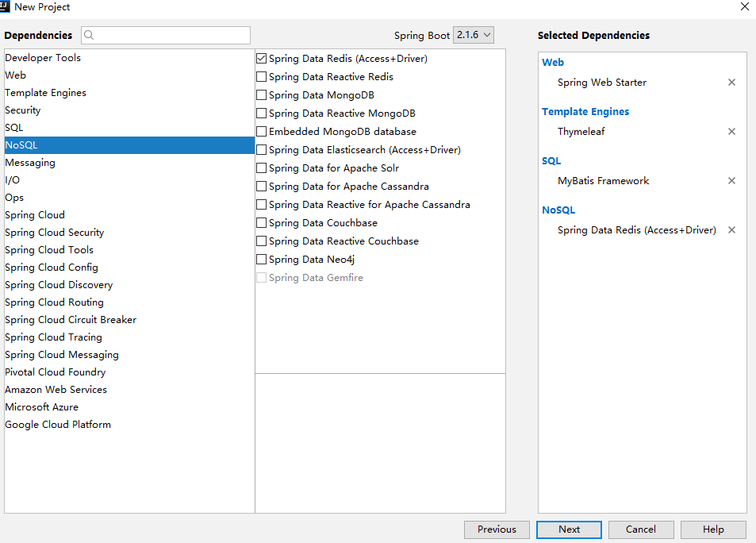Select the Spring Cloud Discovery category
The image size is (756, 543).
click(x=129, y=285)
